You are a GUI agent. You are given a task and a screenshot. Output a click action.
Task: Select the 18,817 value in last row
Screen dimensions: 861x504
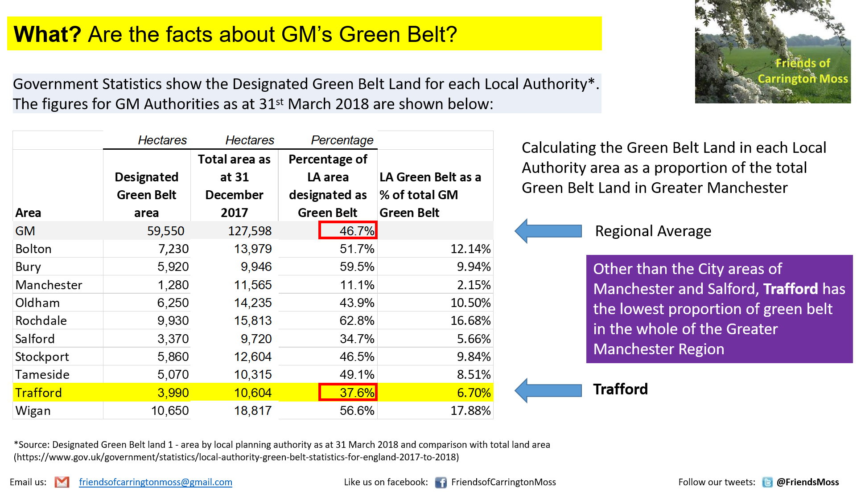click(x=252, y=410)
